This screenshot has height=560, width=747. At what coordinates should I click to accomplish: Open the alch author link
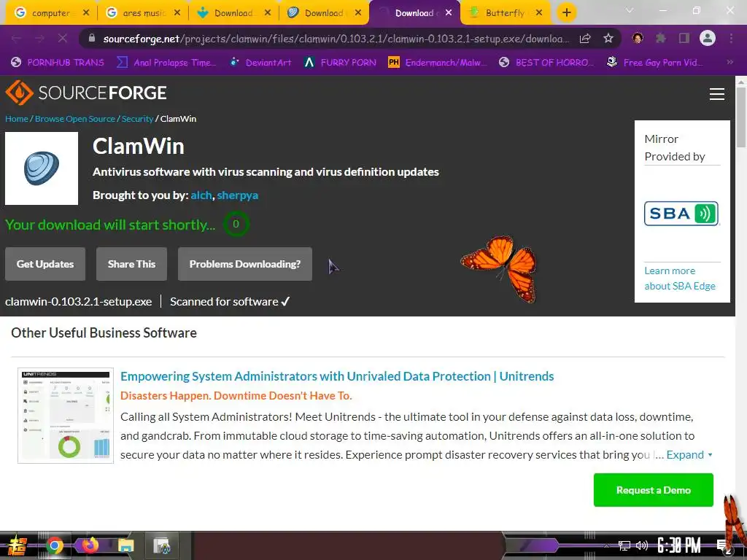tap(201, 195)
